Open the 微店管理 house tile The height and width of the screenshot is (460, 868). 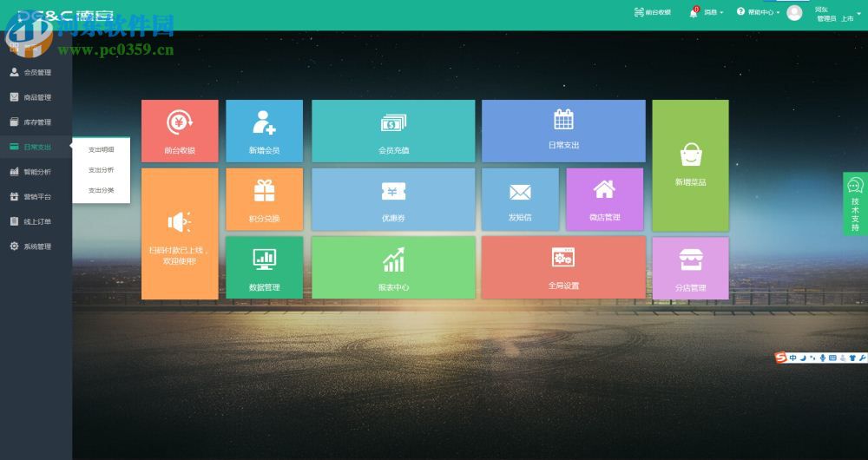(x=604, y=200)
